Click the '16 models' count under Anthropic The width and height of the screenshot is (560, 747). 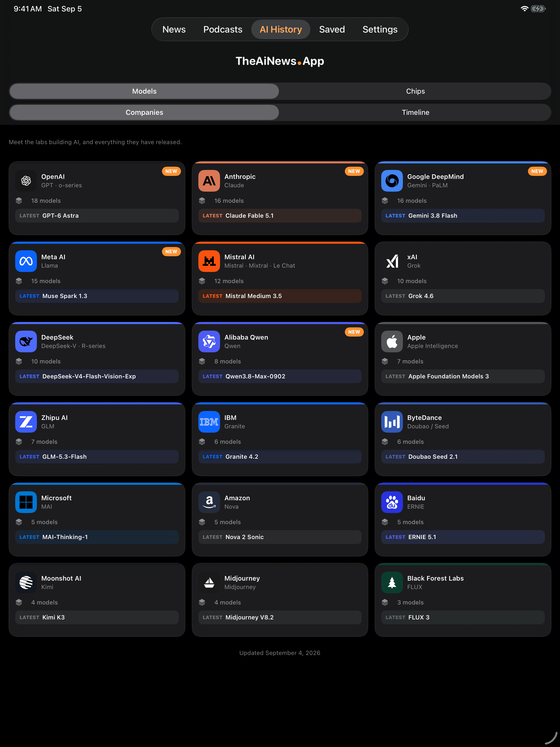(229, 201)
